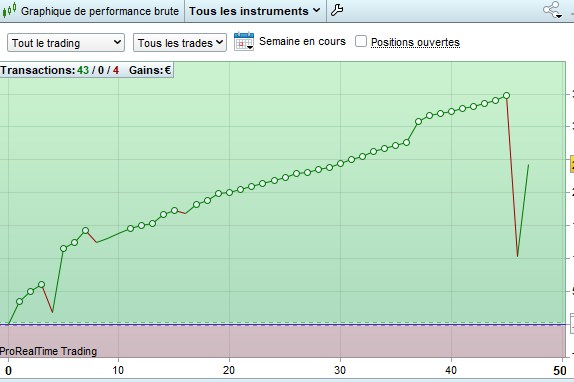Click the Semaine en cours label
The image size is (574, 382).
302,41
